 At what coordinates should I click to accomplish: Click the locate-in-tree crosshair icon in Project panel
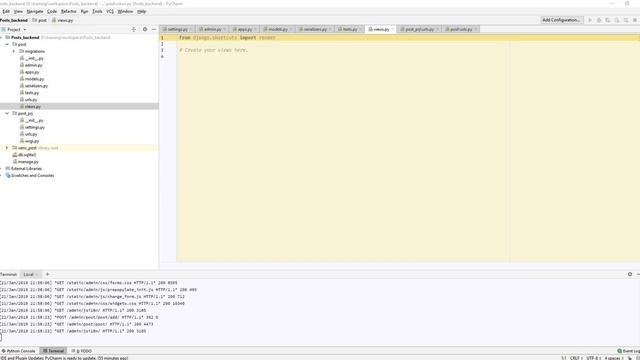pos(133,29)
